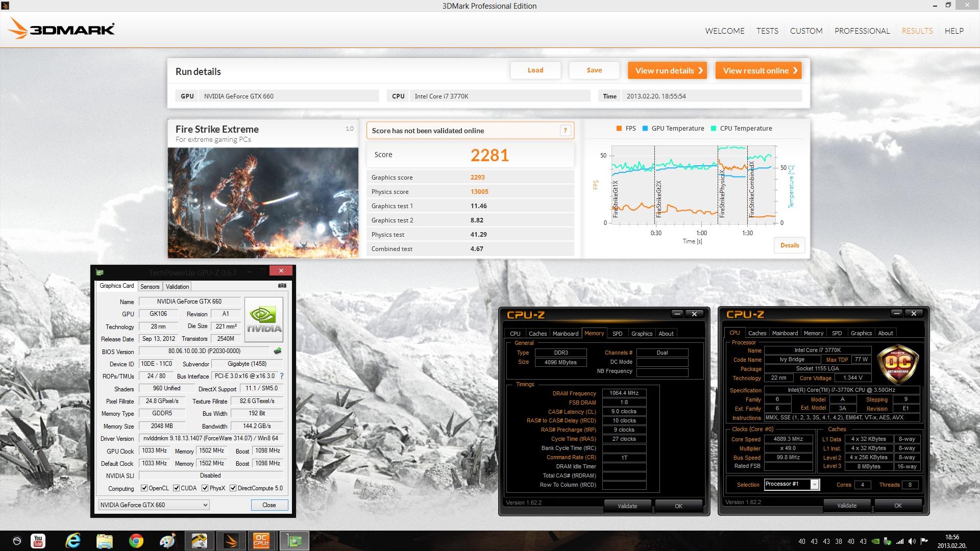This screenshot has width=980, height=551.
Task: Open the WELCOME tab in 3DMark
Action: click(x=725, y=31)
